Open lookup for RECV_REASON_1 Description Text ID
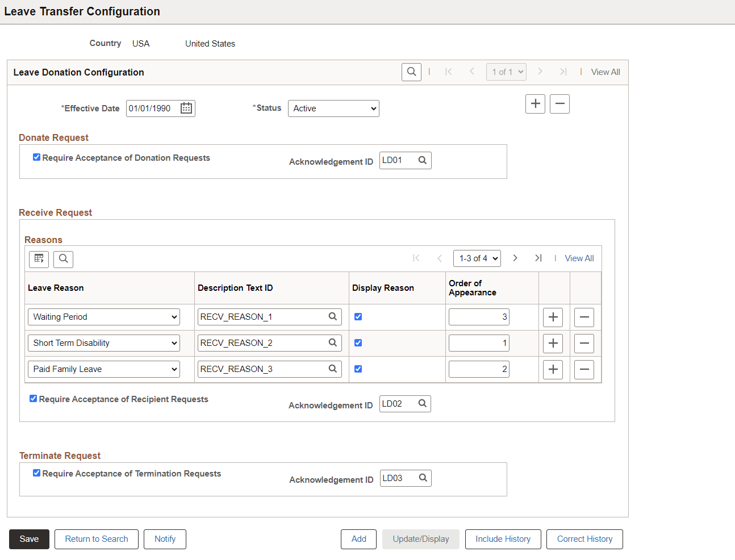This screenshot has width=735, height=560. [333, 316]
